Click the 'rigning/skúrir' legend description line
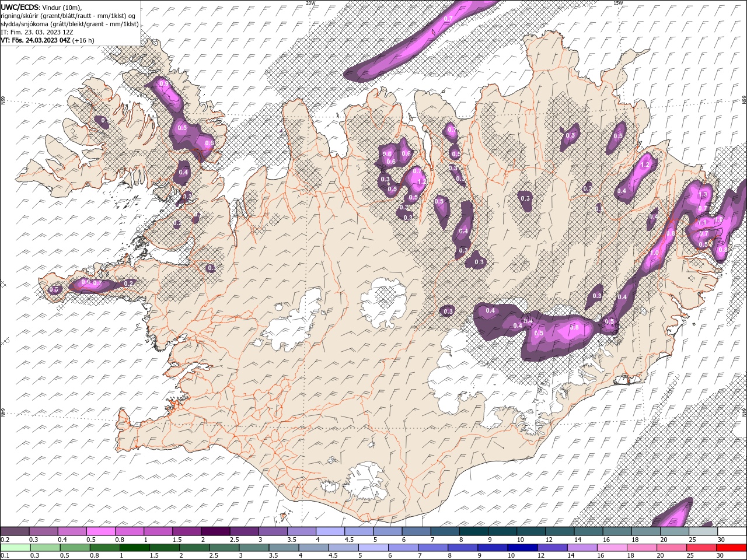 [x=68, y=16]
